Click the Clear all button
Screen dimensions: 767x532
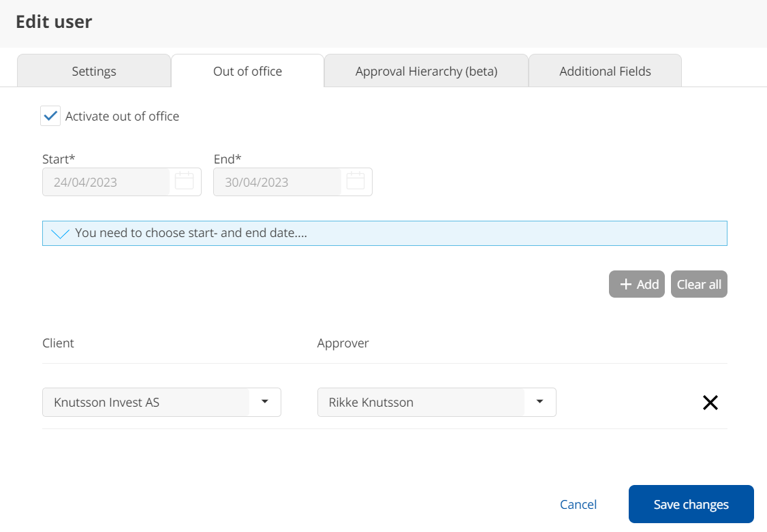(x=699, y=285)
